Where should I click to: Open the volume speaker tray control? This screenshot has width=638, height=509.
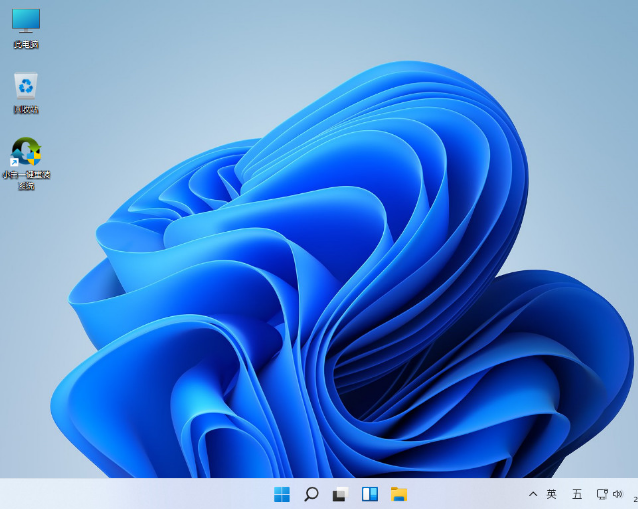click(618, 494)
